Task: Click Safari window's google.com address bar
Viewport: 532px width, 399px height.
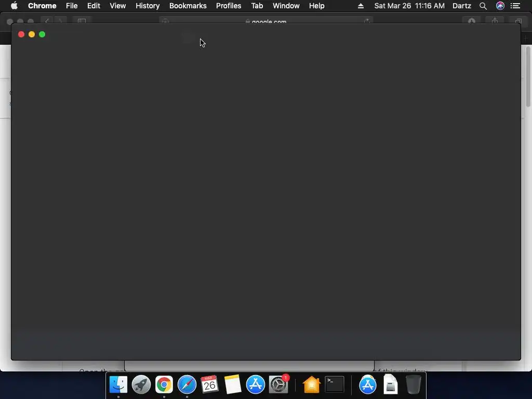Action: 267,21
